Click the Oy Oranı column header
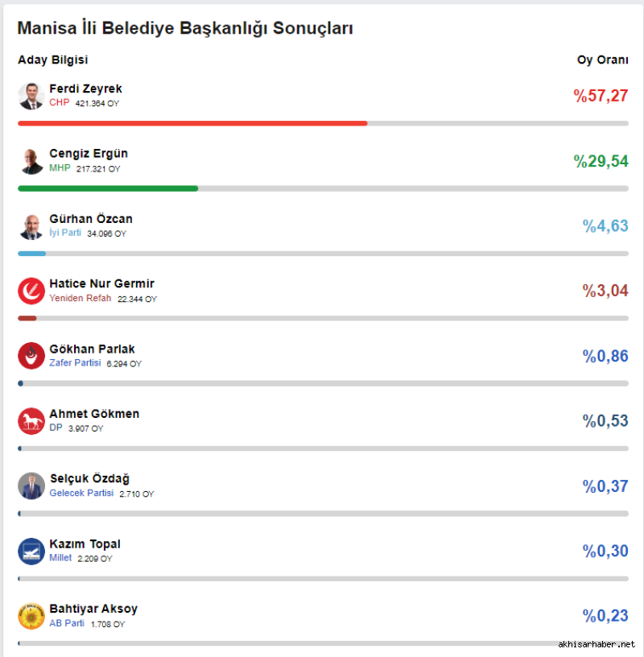This screenshot has width=644, height=657. click(602, 60)
